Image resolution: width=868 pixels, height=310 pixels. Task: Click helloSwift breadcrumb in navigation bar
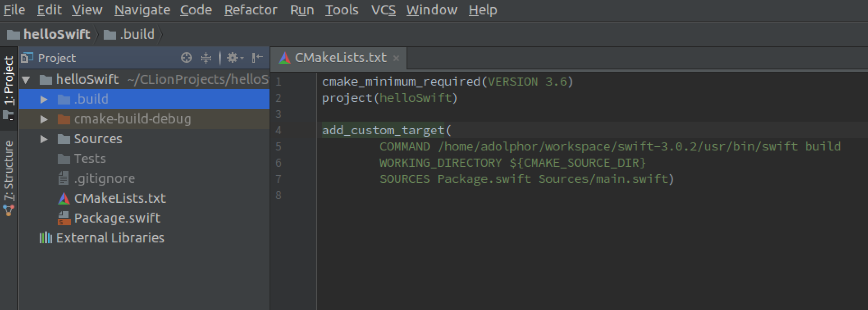click(49, 34)
